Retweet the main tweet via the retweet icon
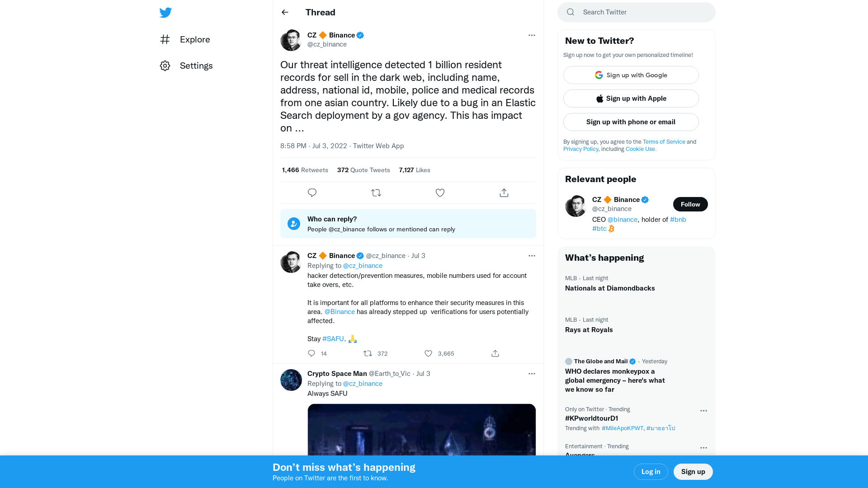Viewport: 868px width, 488px height. (376, 192)
